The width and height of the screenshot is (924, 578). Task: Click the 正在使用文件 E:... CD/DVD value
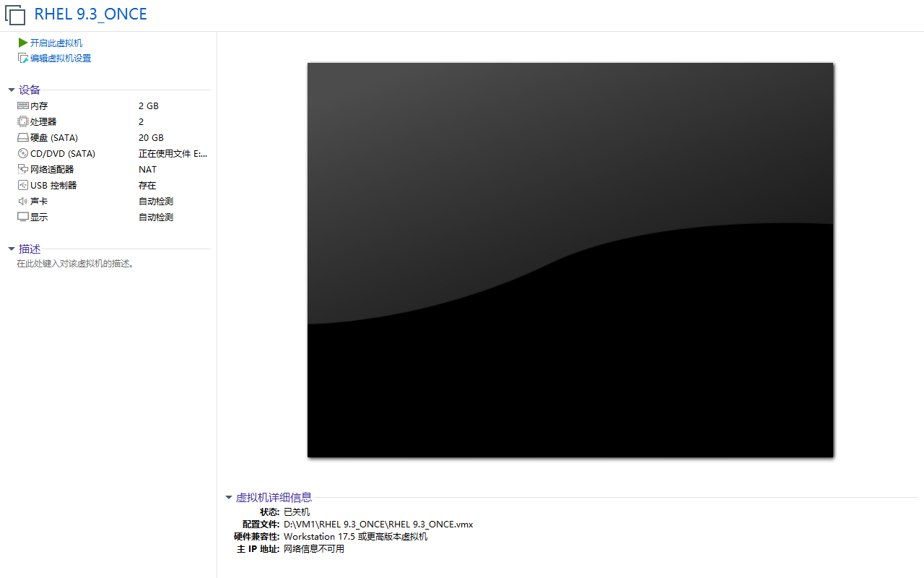[173, 153]
